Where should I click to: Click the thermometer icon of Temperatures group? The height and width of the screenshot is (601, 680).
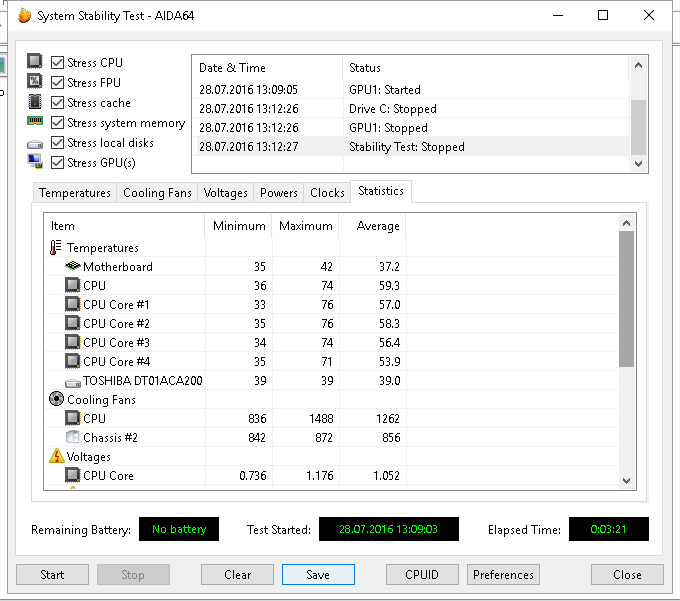tap(56, 248)
